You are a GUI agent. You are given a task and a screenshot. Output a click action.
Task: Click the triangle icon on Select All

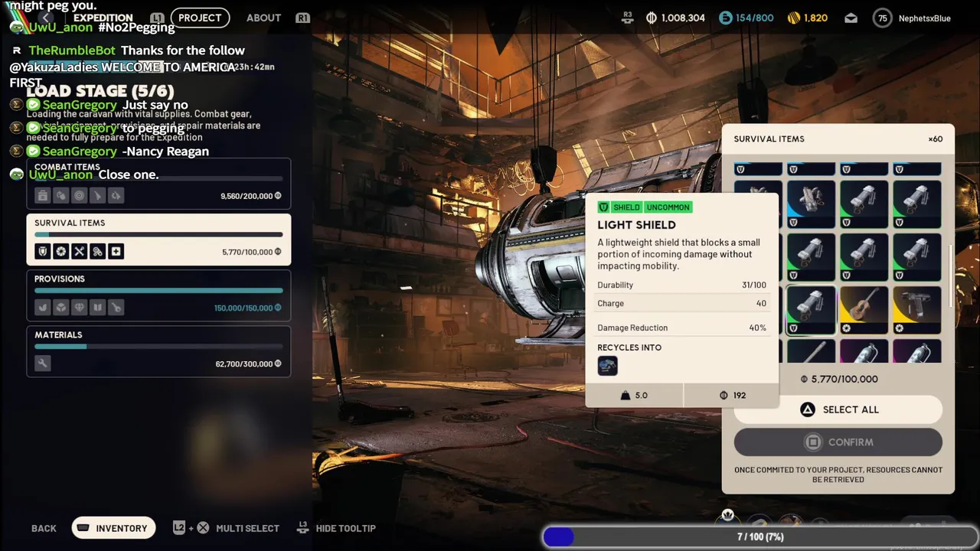coord(808,409)
